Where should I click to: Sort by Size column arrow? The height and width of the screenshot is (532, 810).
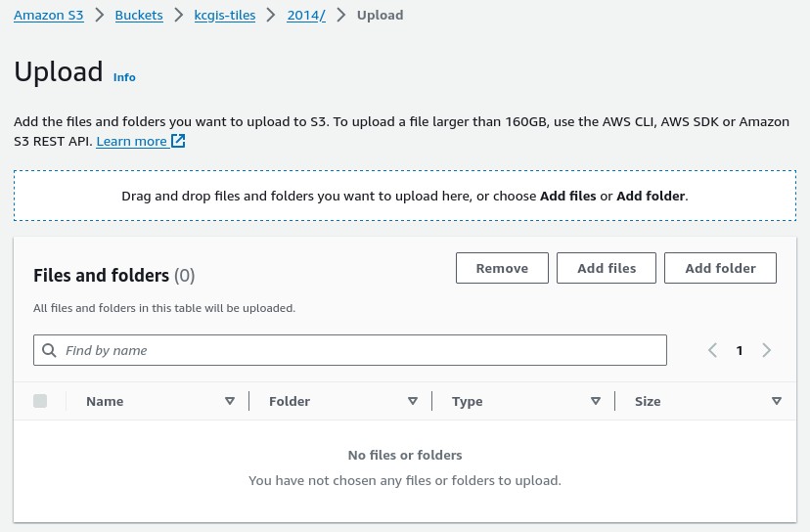coord(777,401)
